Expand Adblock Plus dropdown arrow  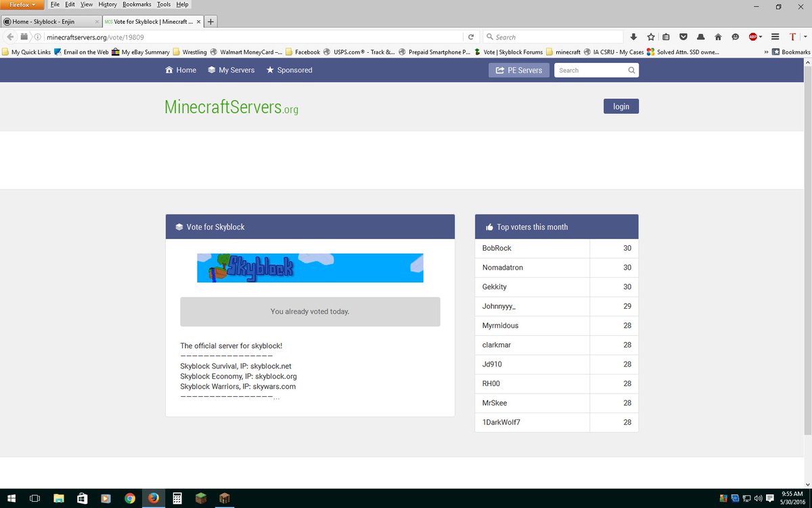point(761,37)
